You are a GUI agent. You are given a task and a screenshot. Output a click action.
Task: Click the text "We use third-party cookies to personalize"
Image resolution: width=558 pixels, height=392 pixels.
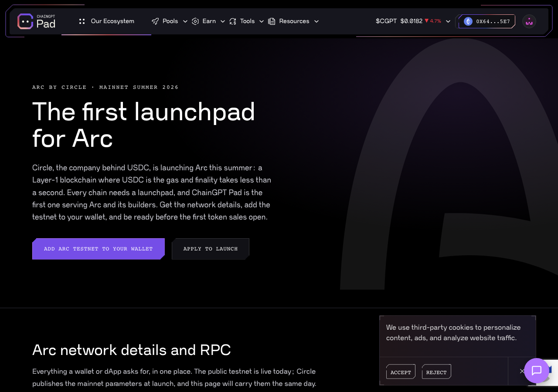[453, 327]
